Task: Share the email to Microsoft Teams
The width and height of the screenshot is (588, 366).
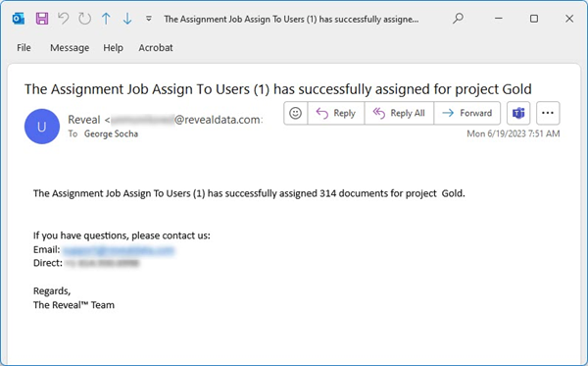Action: coord(518,113)
